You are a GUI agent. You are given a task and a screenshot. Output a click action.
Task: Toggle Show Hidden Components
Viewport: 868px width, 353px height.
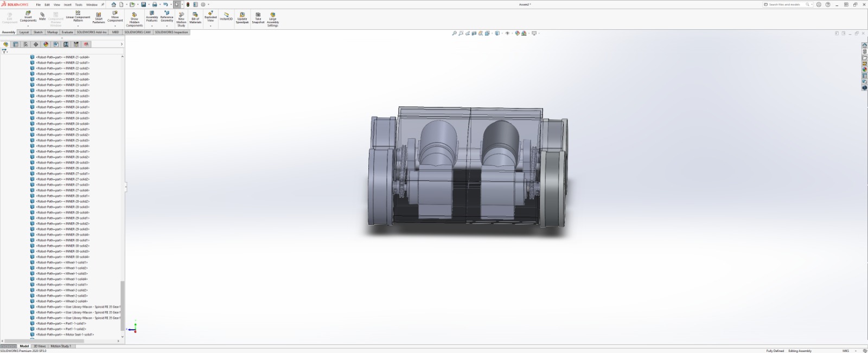click(x=134, y=18)
